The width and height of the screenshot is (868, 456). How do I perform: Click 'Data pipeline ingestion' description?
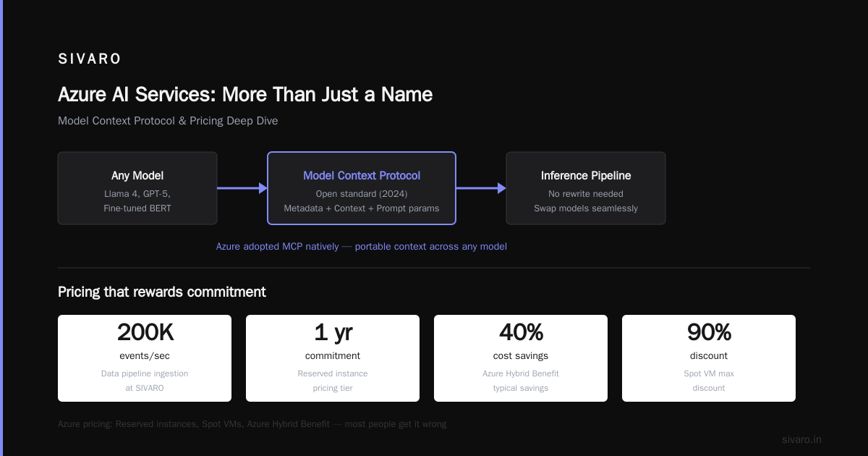pyautogui.click(x=145, y=373)
